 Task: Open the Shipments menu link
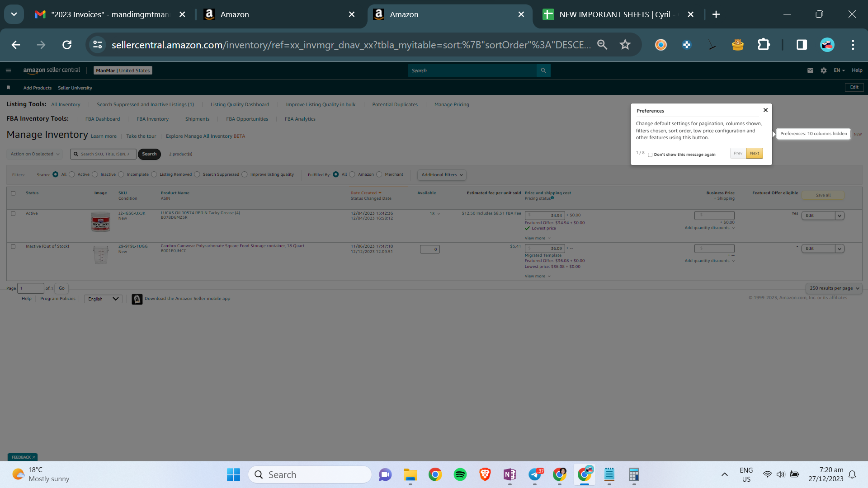[197, 119]
